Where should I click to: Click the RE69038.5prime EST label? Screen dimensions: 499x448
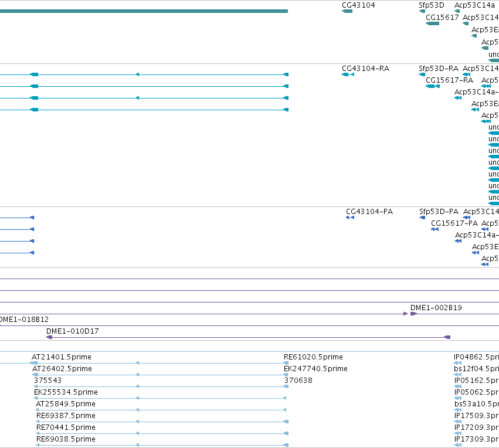pyautogui.click(x=66, y=439)
